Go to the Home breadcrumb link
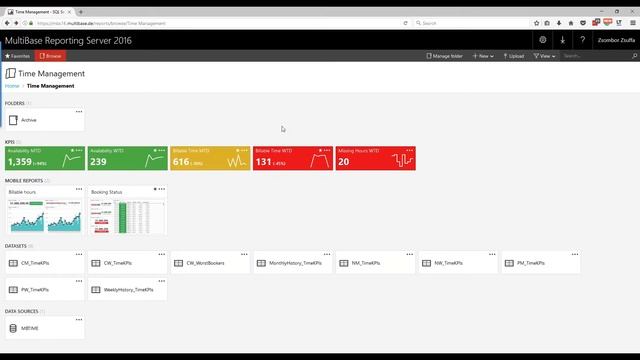Image resolution: width=640 pixels, height=360 pixels. click(12, 86)
